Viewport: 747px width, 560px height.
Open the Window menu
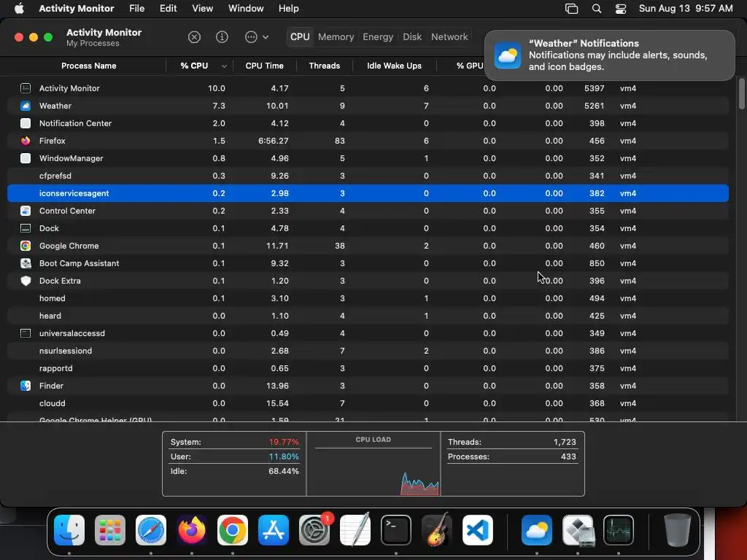[246, 9]
